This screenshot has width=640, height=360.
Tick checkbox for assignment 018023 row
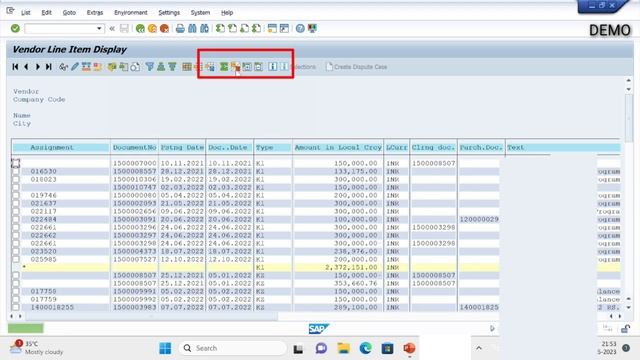(16, 180)
